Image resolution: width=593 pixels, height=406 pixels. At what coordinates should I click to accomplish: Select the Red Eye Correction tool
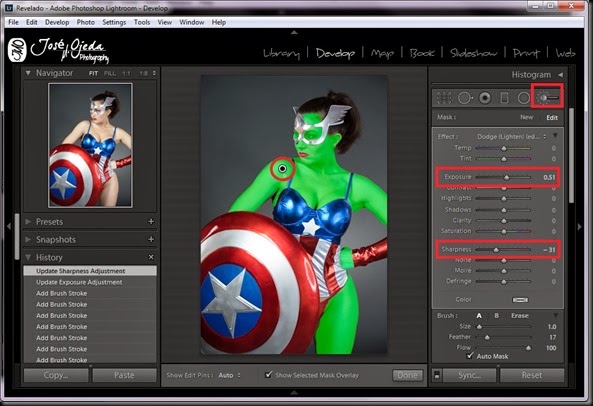(485, 98)
